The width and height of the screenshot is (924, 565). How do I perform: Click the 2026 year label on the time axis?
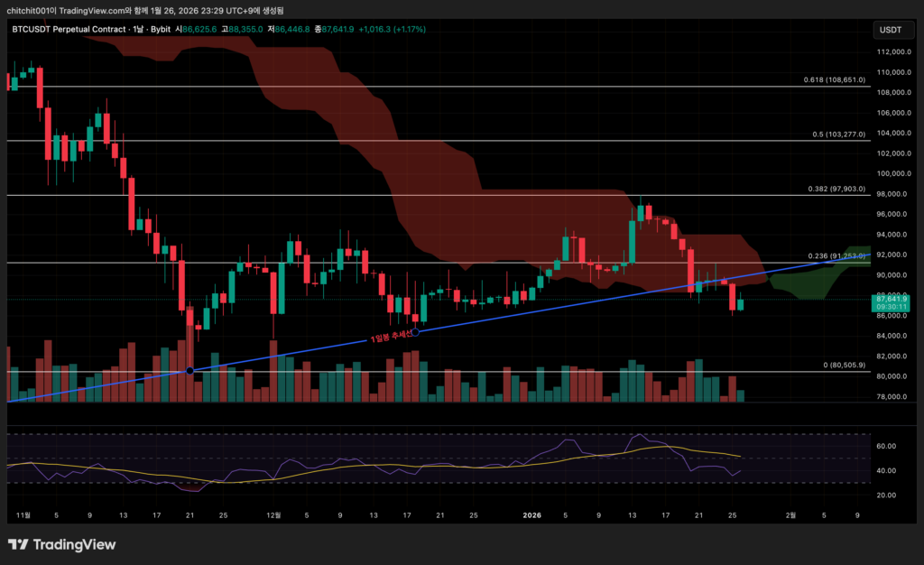point(532,515)
